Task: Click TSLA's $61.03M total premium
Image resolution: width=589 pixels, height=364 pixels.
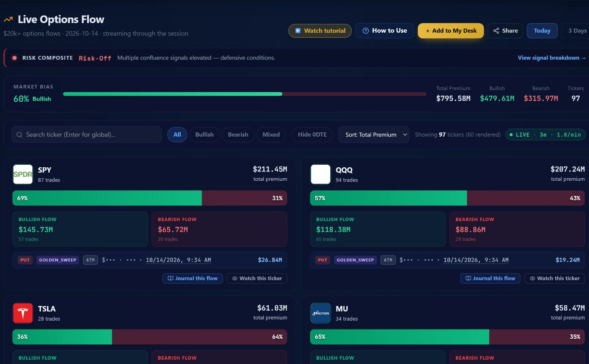Action: pyautogui.click(x=272, y=308)
